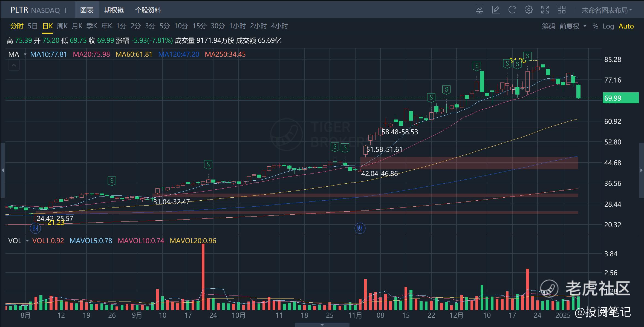The image size is (644, 327).
Task: Click the MAVOL20:0.96 label
Action: [x=193, y=241]
